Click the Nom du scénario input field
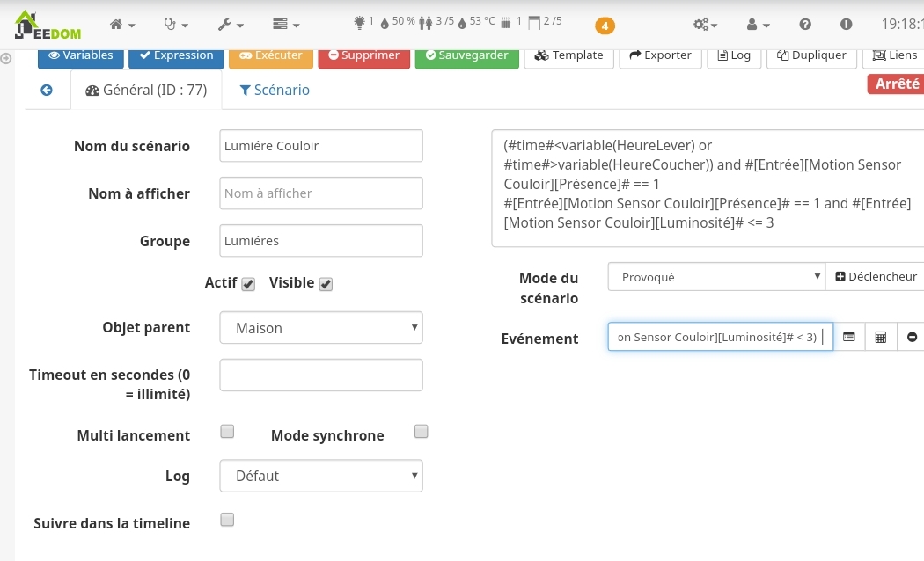The width and height of the screenshot is (924, 561). (321, 146)
